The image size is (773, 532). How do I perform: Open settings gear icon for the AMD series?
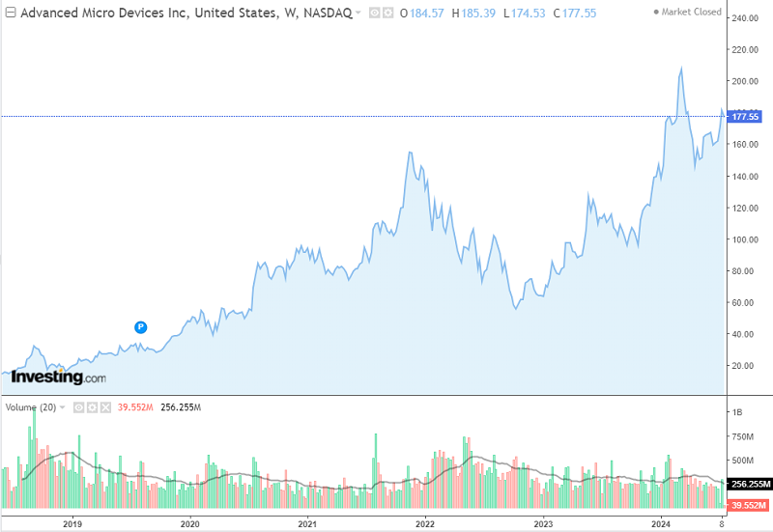pos(387,14)
